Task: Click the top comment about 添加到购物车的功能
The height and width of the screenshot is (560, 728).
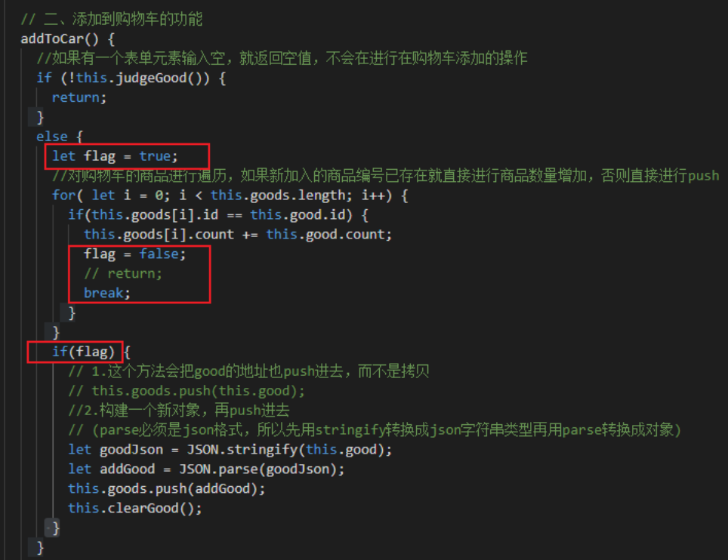Action: point(112,19)
